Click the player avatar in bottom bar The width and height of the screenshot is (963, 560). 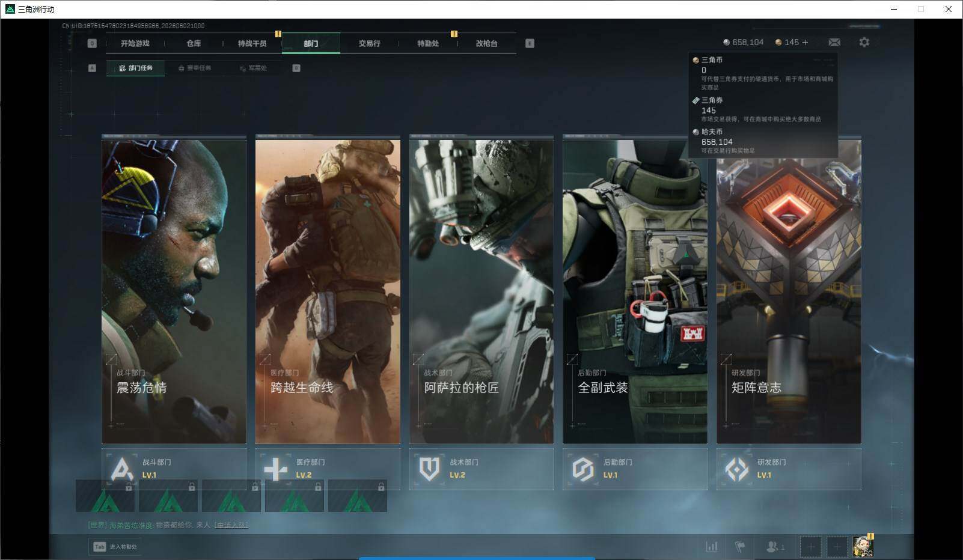pyautogui.click(x=863, y=546)
